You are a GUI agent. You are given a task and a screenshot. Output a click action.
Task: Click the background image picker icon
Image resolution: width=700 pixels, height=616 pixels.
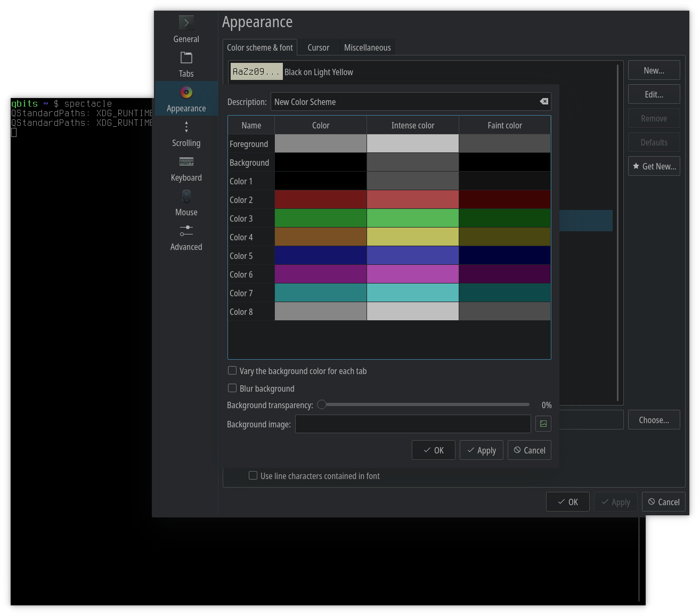[x=543, y=424]
